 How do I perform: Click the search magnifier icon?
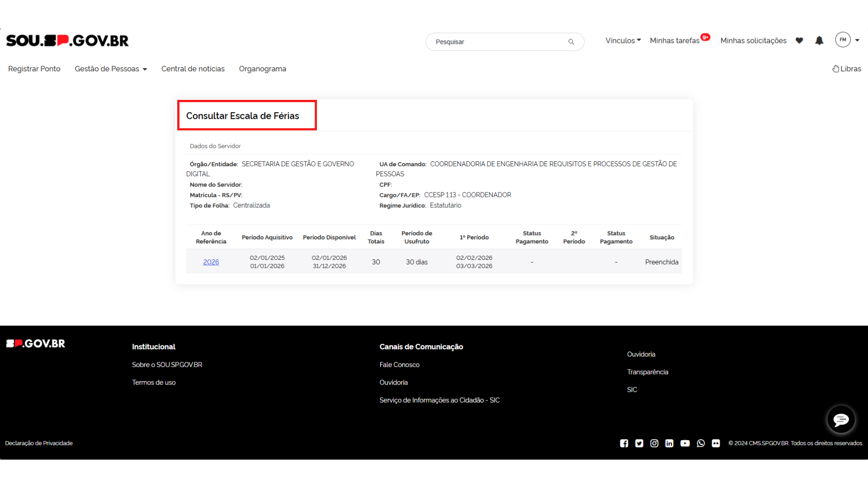point(571,42)
